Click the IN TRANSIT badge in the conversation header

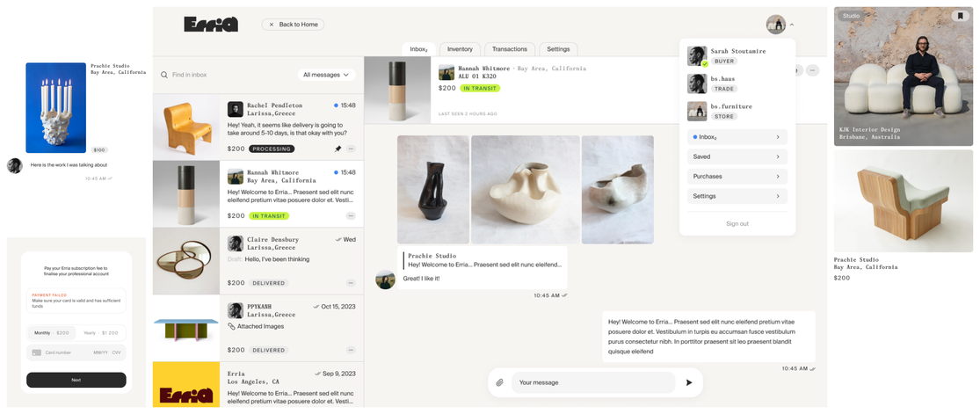[480, 88]
